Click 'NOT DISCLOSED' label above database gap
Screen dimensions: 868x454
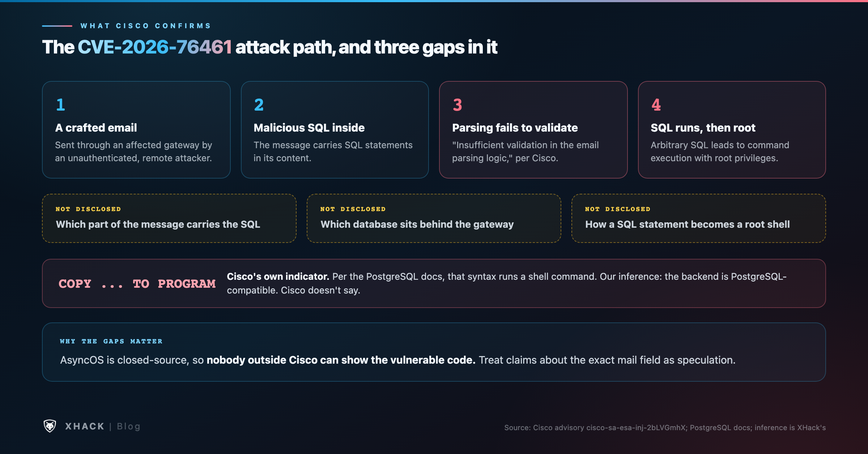click(353, 209)
